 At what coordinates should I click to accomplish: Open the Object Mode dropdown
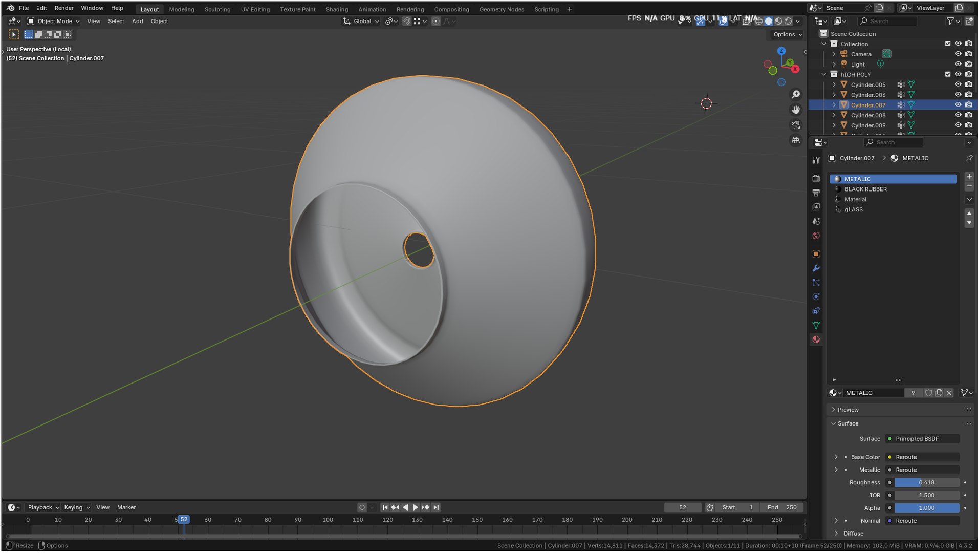click(x=53, y=21)
